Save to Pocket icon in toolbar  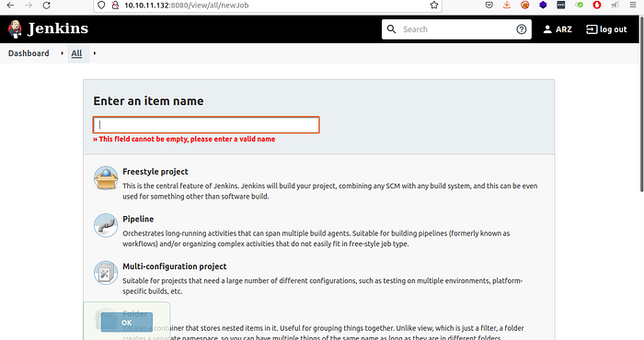coord(489,5)
